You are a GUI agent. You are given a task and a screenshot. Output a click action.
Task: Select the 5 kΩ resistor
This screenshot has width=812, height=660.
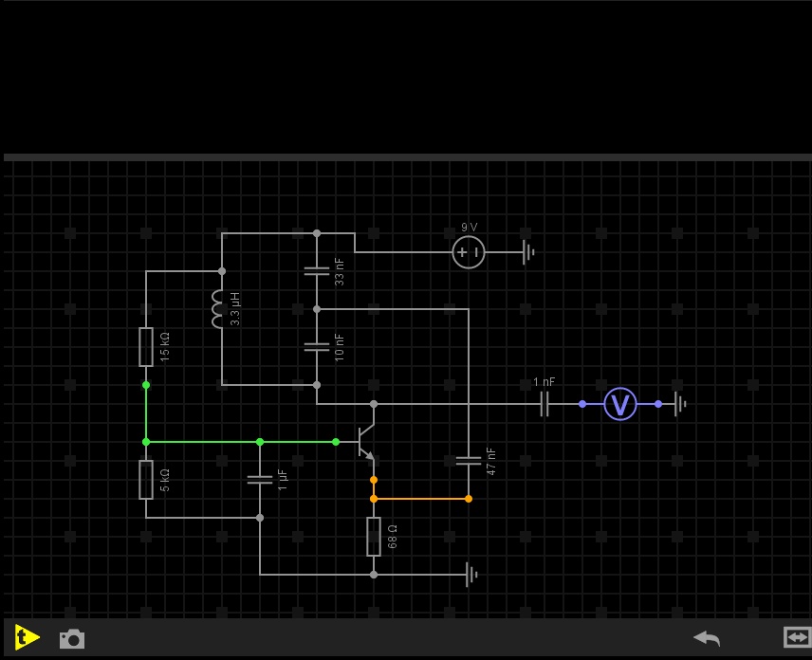tap(146, 479)
